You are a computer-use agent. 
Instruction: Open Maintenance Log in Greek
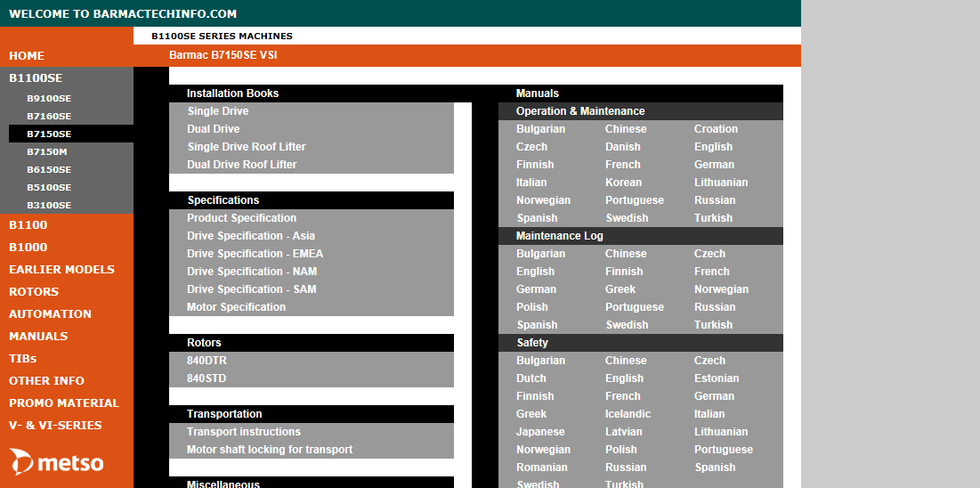(620, 289)
